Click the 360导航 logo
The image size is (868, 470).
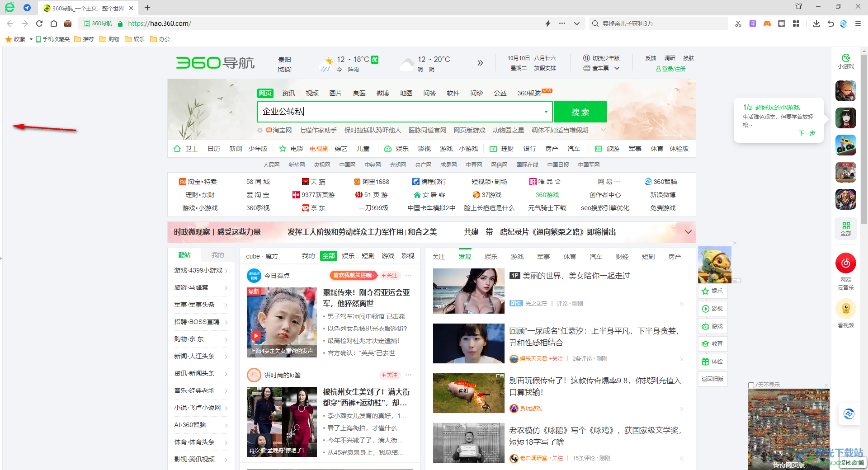coord(215,63)
